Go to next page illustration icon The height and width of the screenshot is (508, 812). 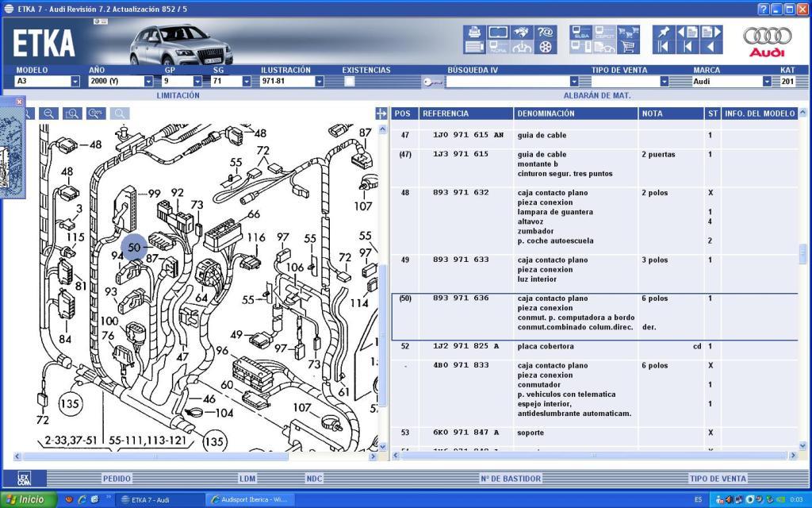(x=711, y=32)
